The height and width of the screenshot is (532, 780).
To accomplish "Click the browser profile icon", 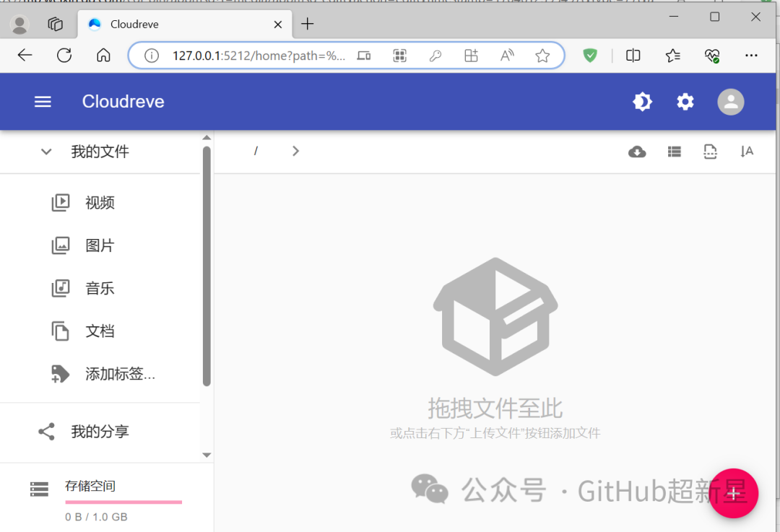I will point(20,25).
